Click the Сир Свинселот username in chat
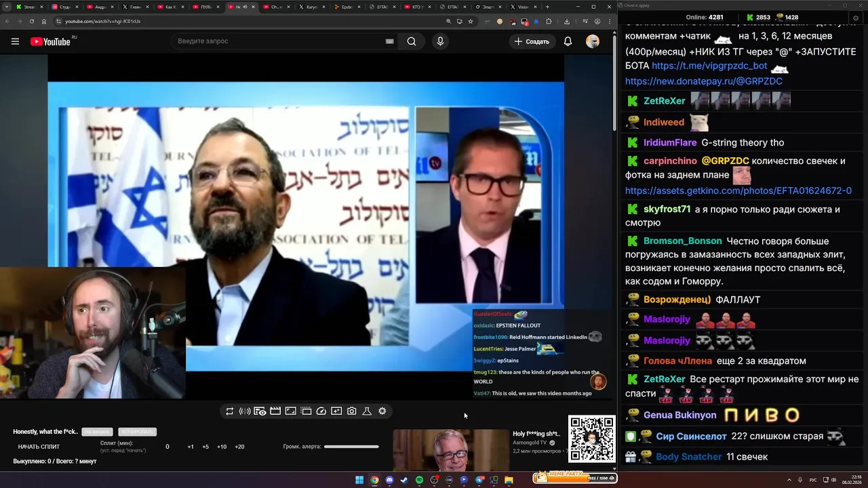This screenshot has height=488, width=868. pos(692,436)
